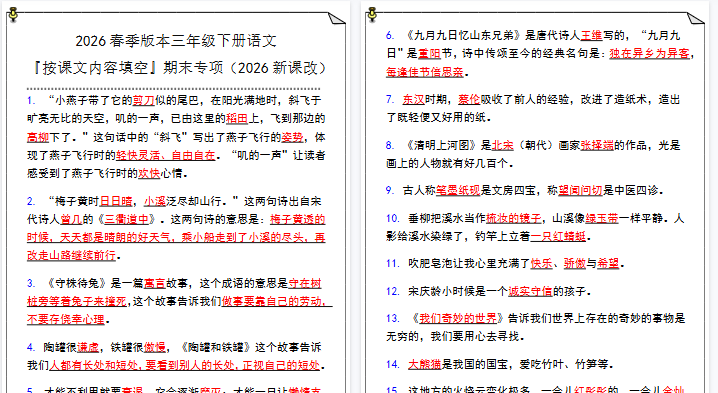Screen dimensions: 718x393
Task: Click the question number '6.' on right page
Action: 390,35
